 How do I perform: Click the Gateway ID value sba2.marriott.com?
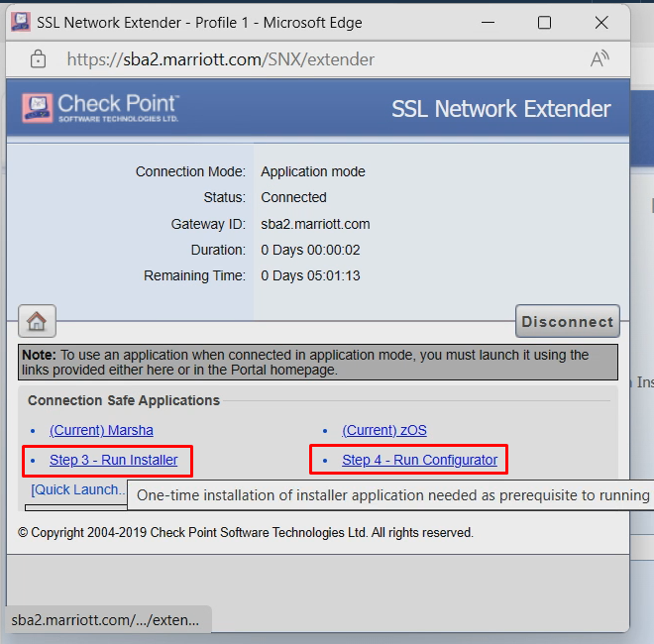pyautogui.click(x=315, y=224)
